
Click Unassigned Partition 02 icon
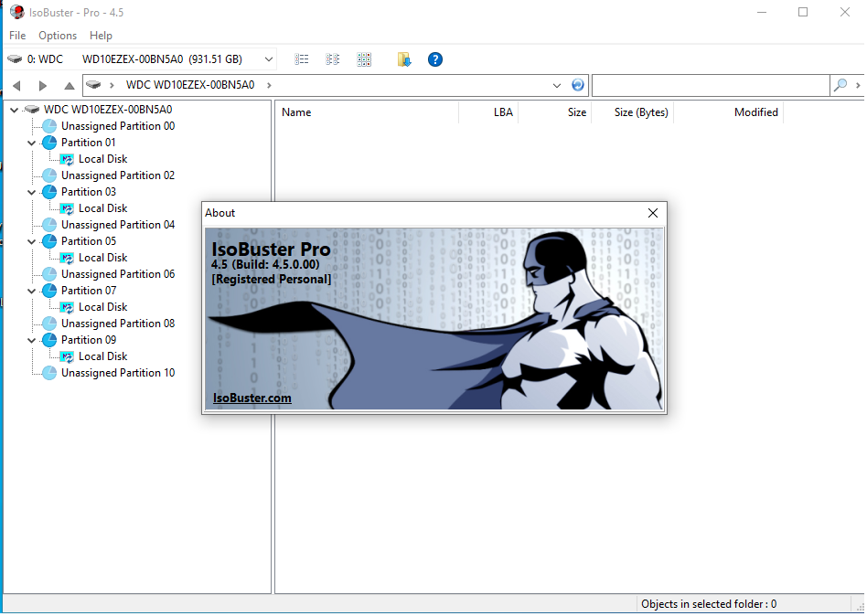49,175
